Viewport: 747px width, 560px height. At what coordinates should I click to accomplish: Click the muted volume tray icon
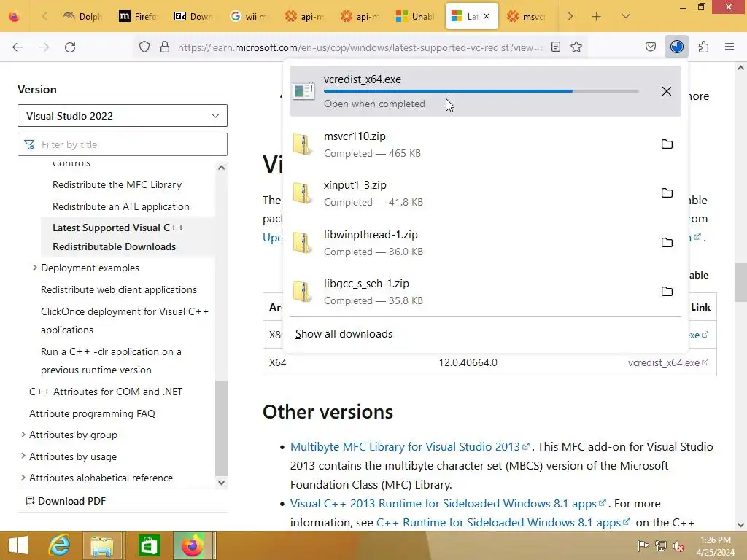pos(678,545)
